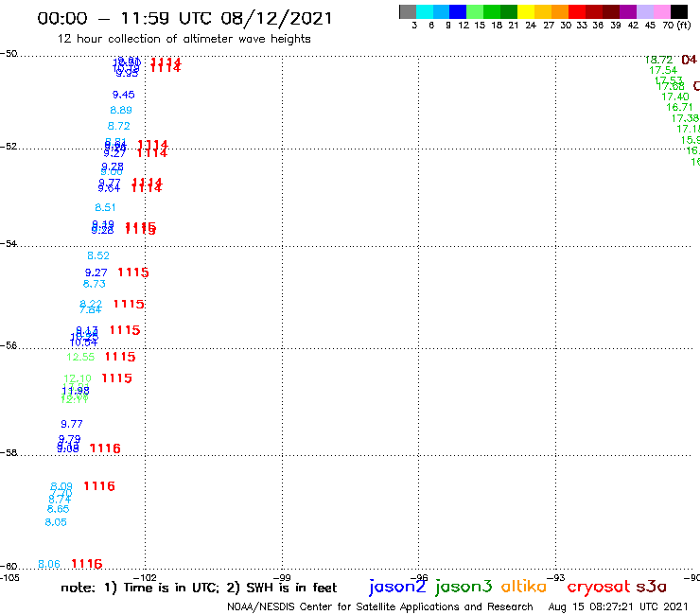Click the 8.52 wave height value
The width and height of the screenshot is (700, 615).
click(98, 255)
